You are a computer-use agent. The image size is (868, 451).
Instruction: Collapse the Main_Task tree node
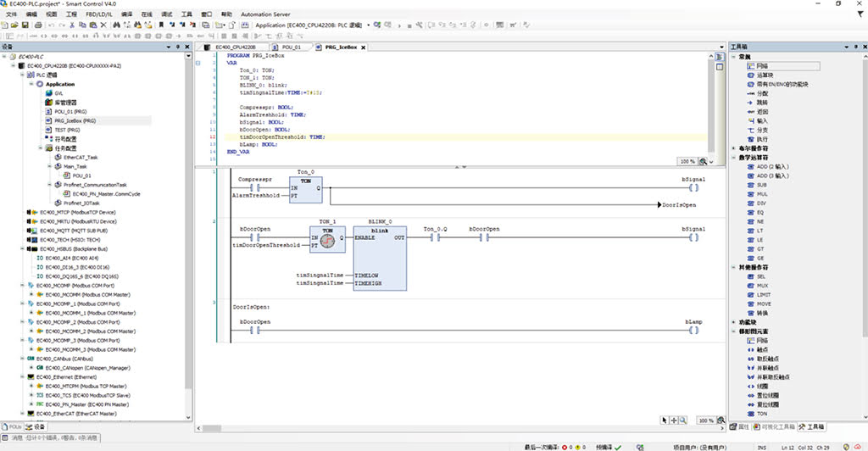(x=50, y=166)
